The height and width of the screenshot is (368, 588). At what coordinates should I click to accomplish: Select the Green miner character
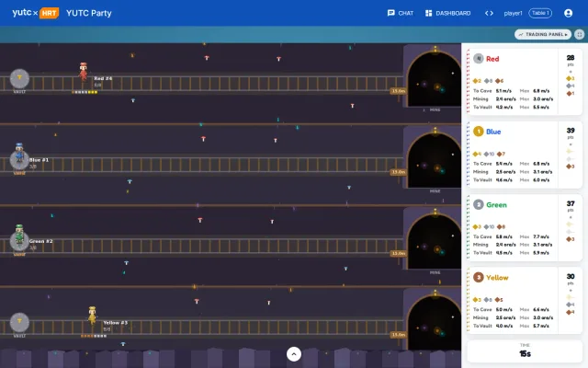point(19,234)
